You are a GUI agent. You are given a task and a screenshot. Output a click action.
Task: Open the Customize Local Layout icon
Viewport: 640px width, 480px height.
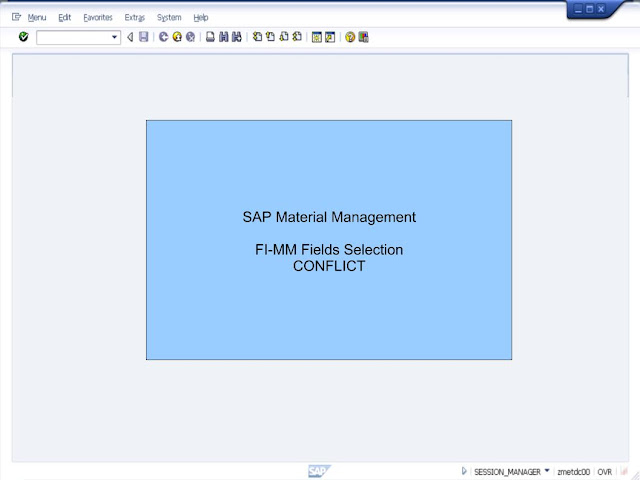coord(363,37)
